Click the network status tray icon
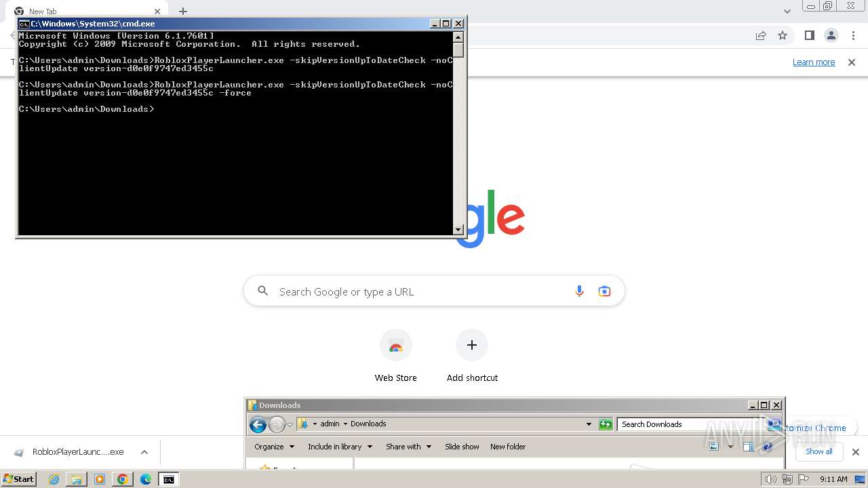This screenshot has width=868, height=488. [787, 479]
